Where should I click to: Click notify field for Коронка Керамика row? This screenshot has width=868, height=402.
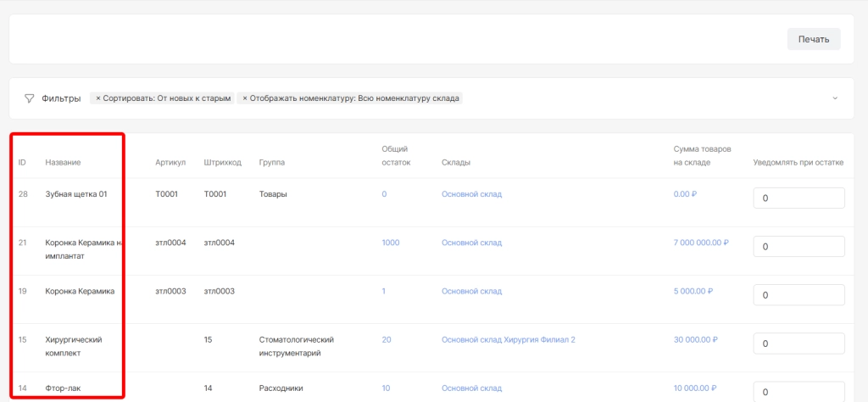click(x=798, y=295)
